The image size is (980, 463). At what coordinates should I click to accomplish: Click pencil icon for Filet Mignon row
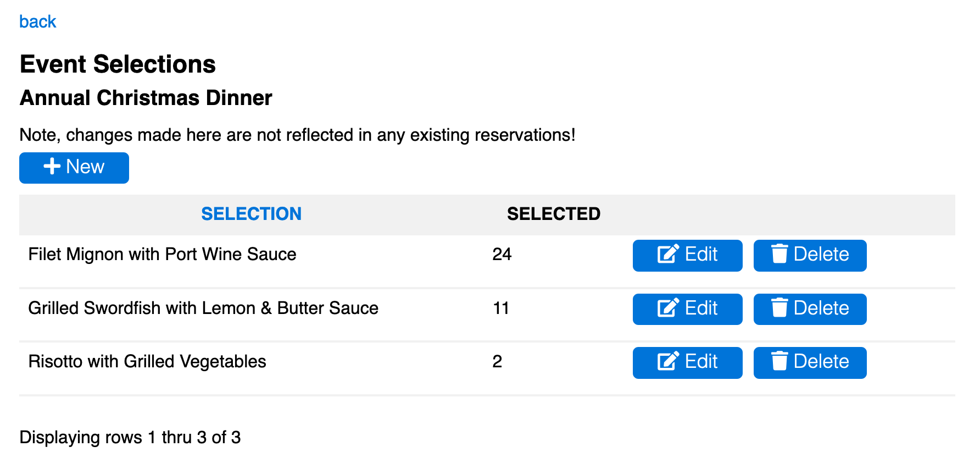coord(669,253)
